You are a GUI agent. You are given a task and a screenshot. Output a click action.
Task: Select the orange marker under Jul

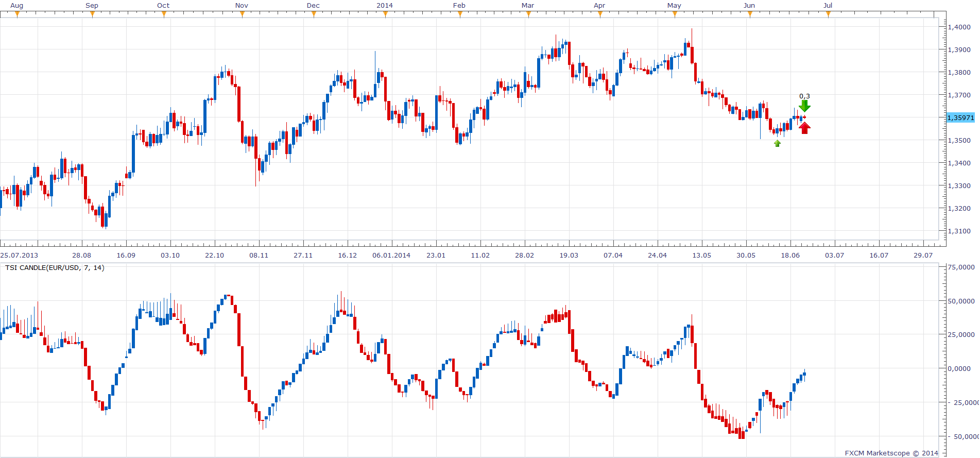pos(828,14)
